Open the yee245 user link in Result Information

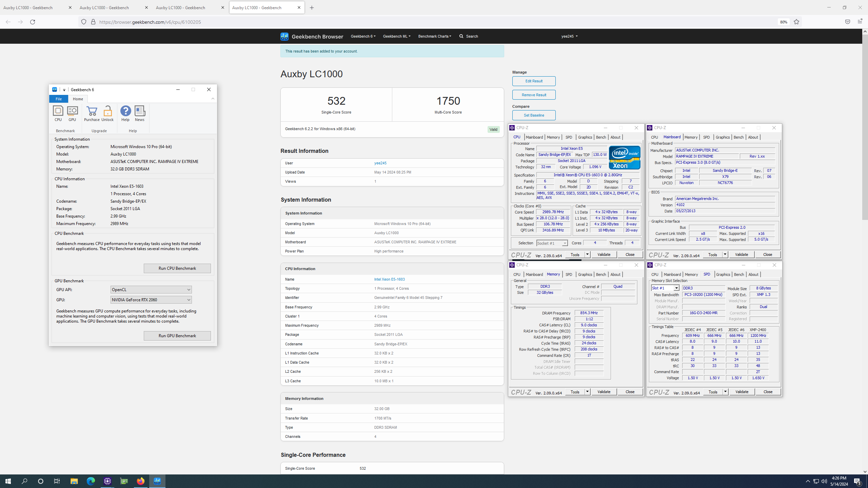380,163
